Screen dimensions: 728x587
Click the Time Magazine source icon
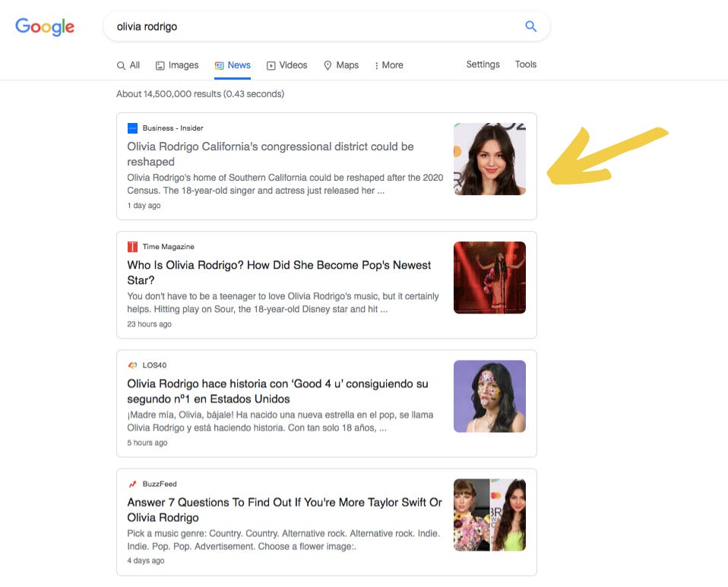point(132,247)
